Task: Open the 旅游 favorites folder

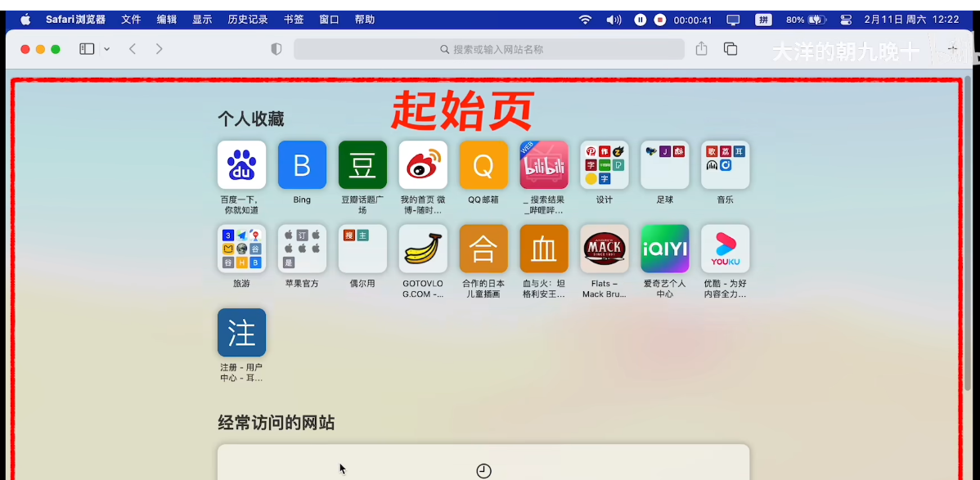Action: point(241,248)
